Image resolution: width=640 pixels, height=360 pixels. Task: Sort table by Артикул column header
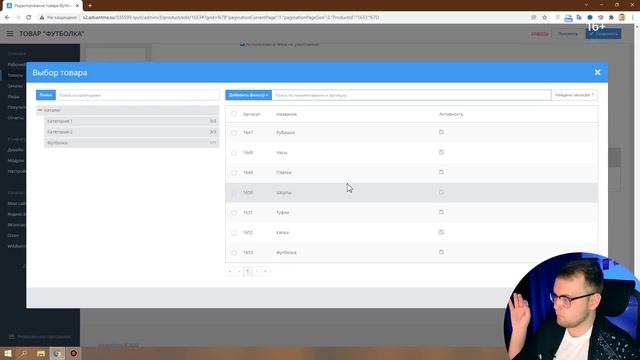coord(251,114)
